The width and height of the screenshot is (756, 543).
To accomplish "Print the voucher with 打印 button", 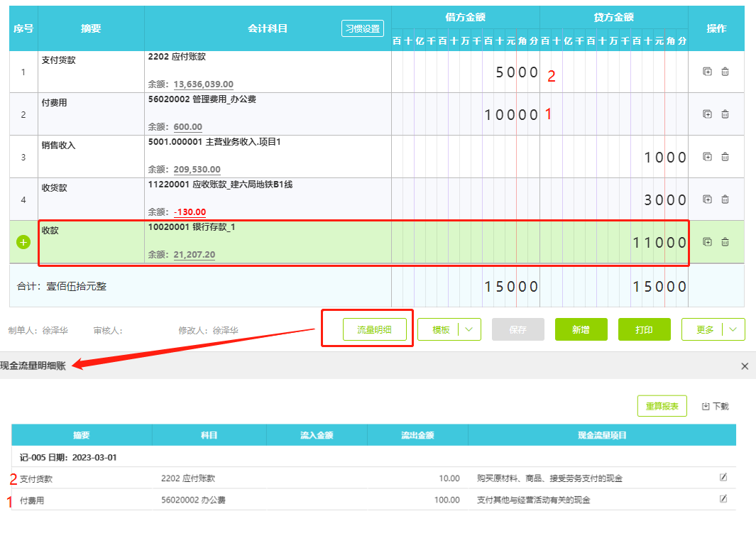I will coord(644,329).
